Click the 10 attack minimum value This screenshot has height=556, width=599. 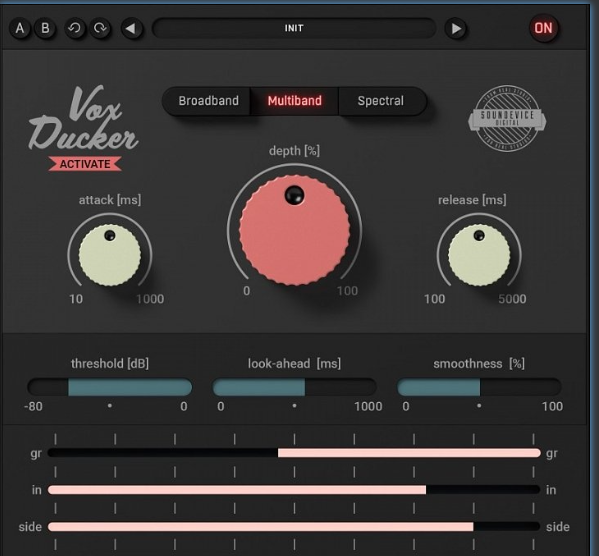click(76, 299)
